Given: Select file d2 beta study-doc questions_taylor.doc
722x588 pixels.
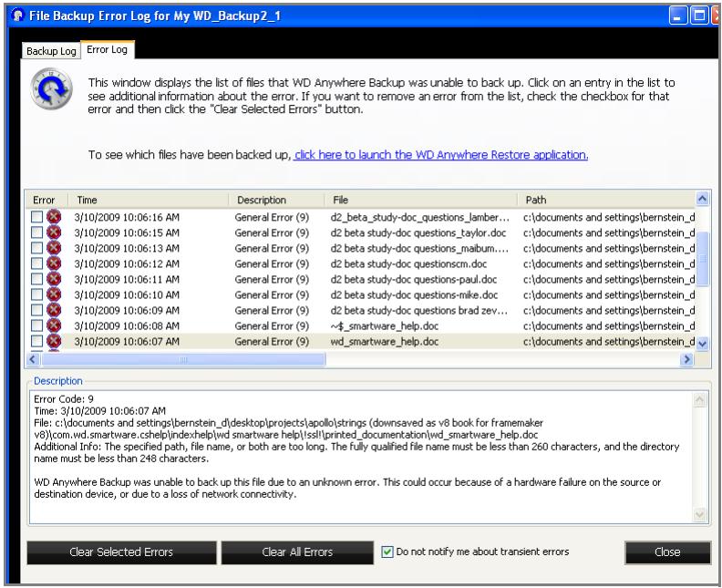Looking at the screenshot, I should point(418,232).
